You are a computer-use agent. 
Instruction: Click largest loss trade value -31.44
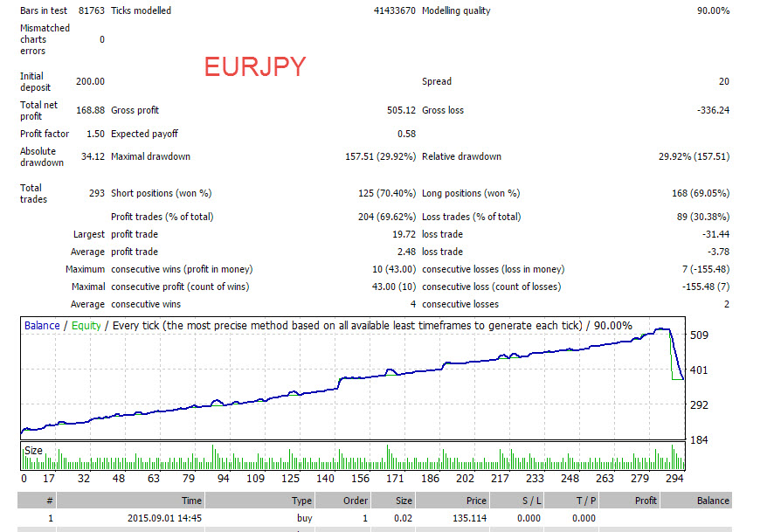(715, 234)
